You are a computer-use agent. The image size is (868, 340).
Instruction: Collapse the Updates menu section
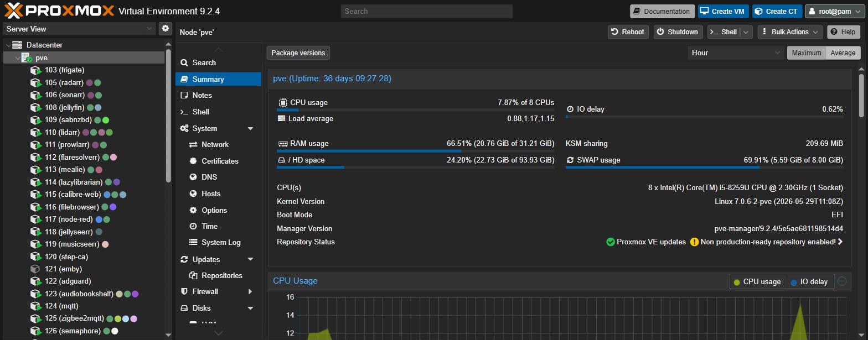(x=250, y=259)
